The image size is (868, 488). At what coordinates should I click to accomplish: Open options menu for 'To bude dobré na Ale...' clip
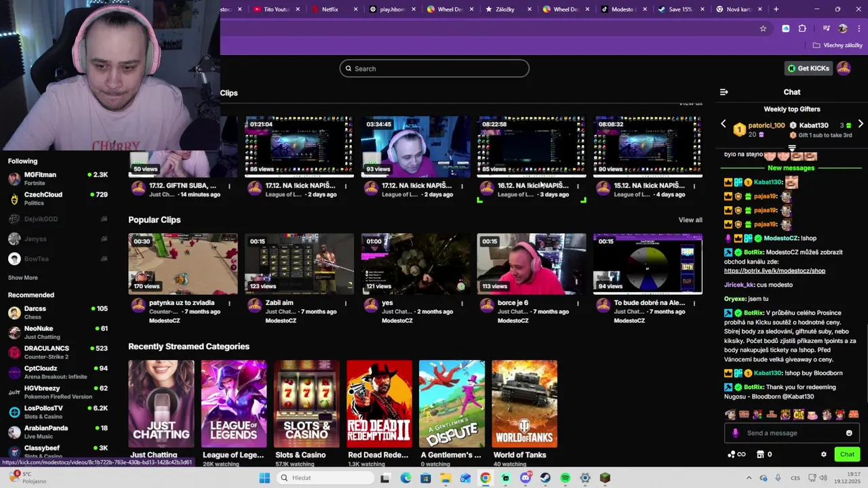694,304
